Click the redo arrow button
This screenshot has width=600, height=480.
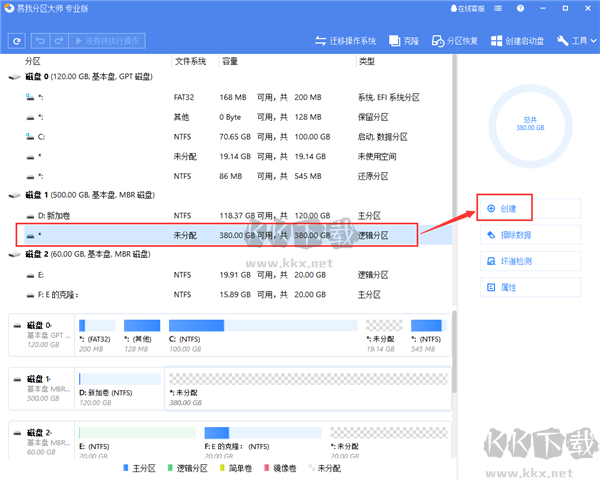point(59,41)
